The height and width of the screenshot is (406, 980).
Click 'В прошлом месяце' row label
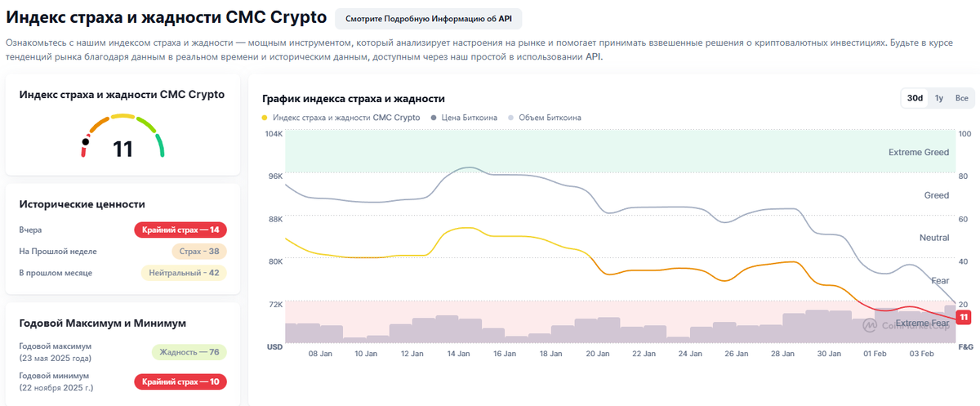click(56, 273)
